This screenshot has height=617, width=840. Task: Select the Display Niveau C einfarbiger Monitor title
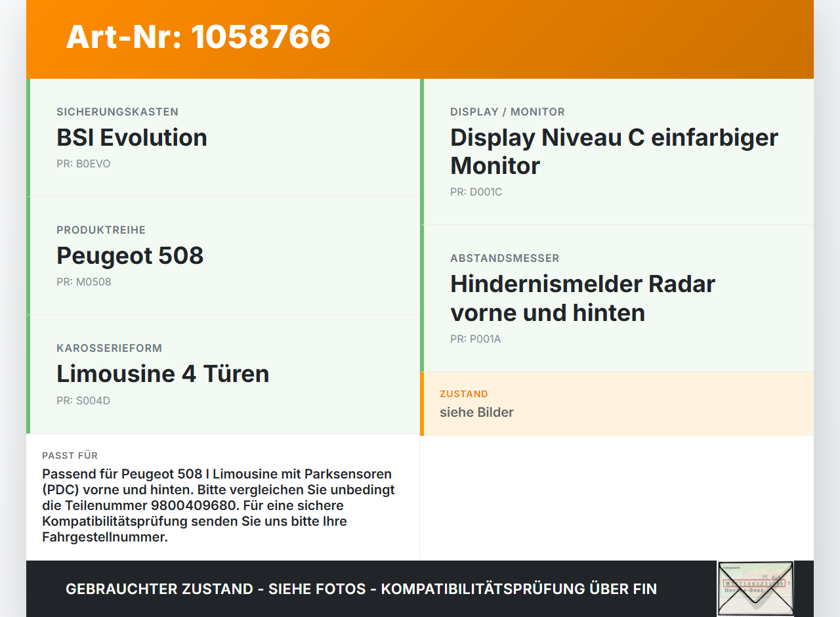click(x=614, y=152)
